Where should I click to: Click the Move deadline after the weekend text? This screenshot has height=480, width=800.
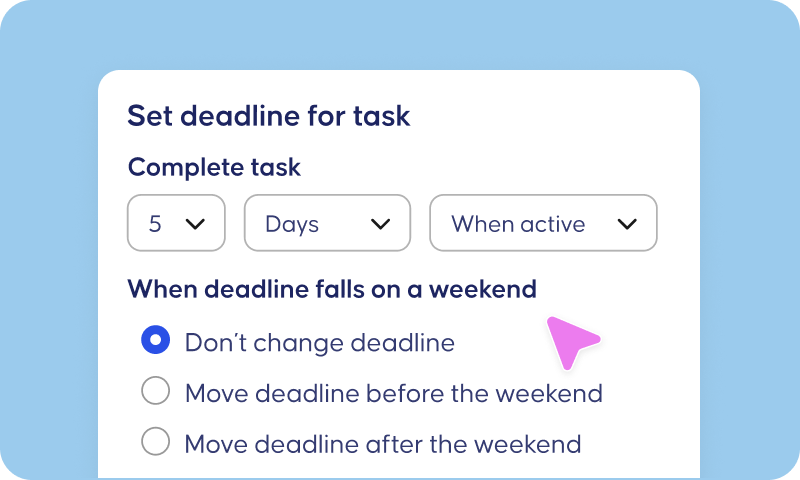383,444
